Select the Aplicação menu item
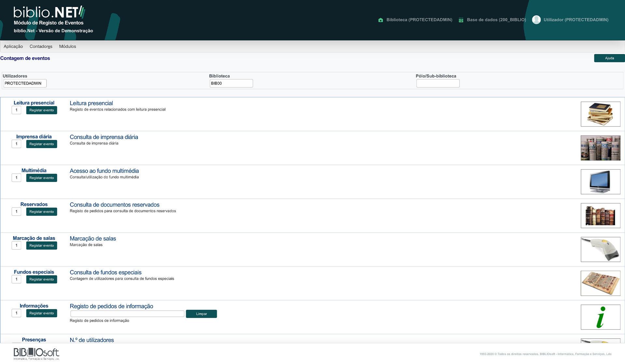625x364 pixels. click(13, 47)
